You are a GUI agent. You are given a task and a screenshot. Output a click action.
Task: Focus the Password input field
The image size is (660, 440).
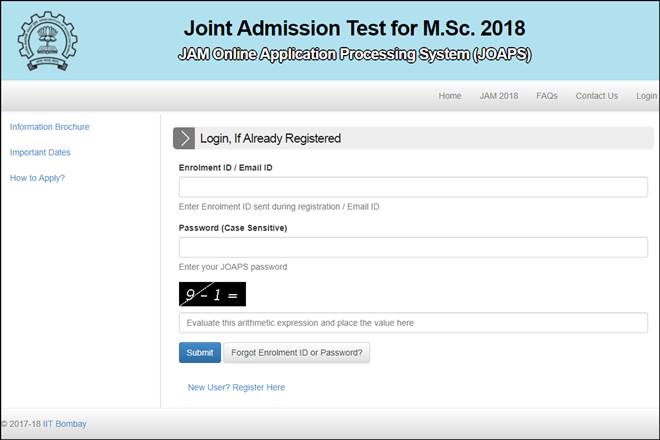(413, 247)
